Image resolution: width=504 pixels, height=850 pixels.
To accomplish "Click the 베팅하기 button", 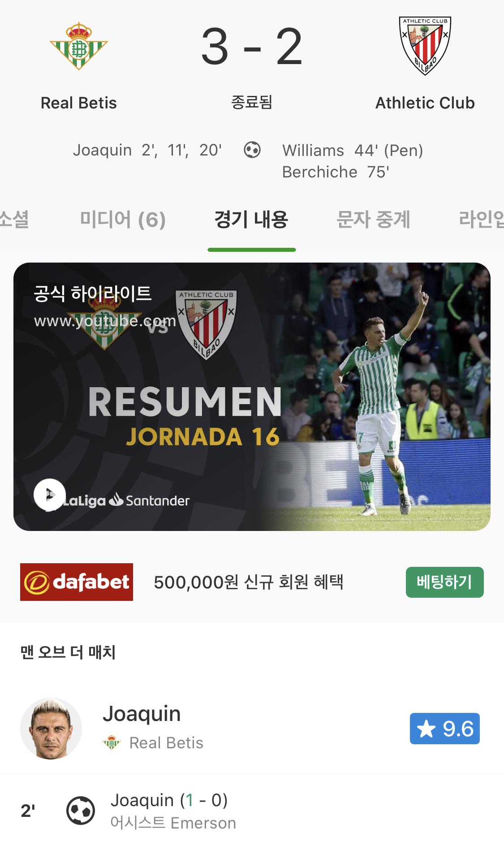I will 445,582.
